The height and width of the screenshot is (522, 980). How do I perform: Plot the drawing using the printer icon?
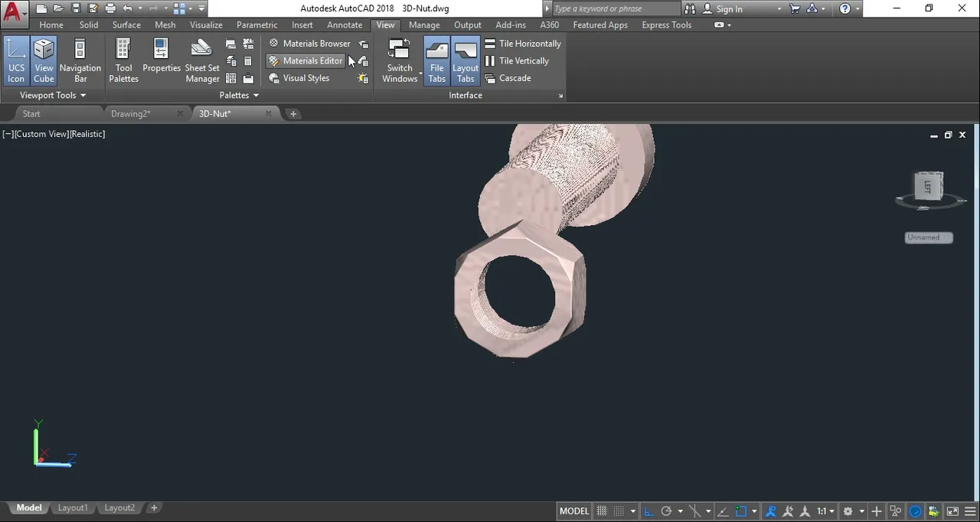[110, 9]
